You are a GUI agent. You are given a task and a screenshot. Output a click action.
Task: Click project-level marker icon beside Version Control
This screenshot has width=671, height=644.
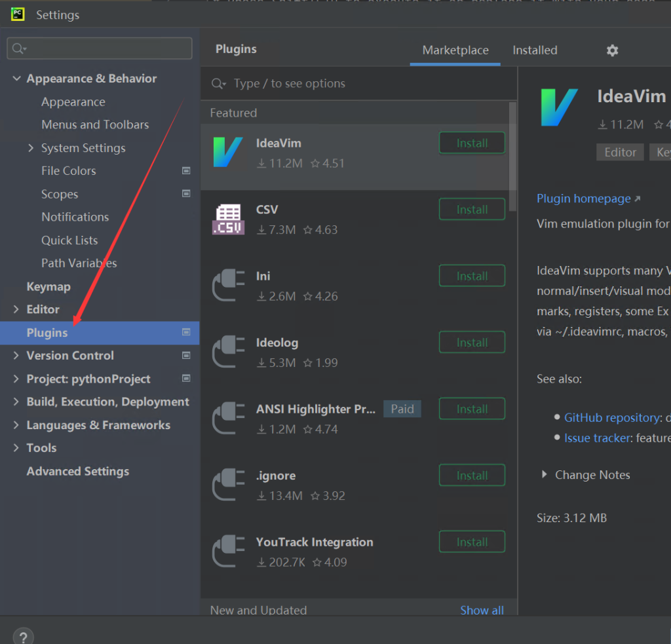coord(186,355)
